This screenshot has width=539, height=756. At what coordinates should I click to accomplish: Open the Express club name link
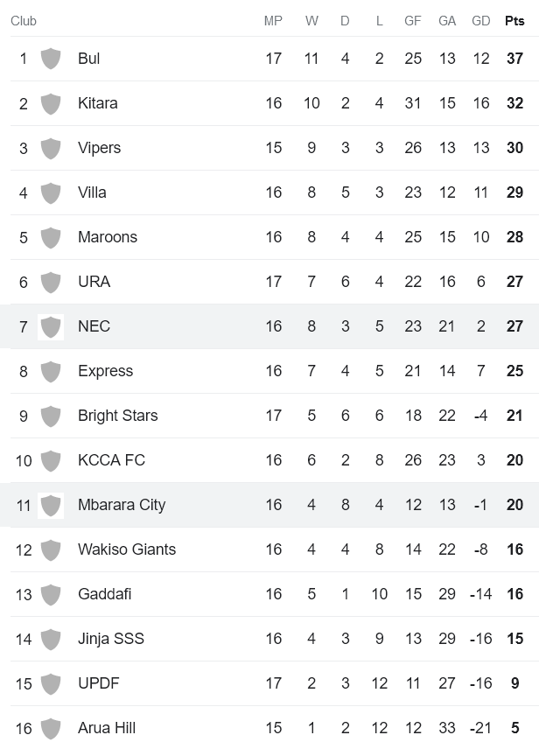tap(105, 371)
